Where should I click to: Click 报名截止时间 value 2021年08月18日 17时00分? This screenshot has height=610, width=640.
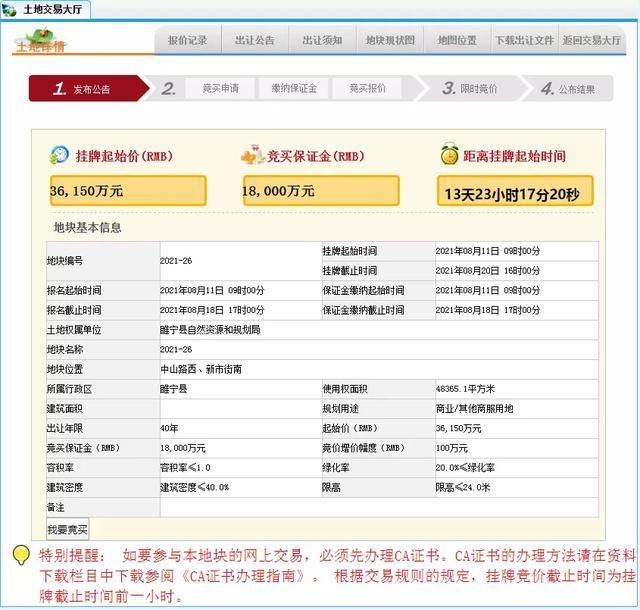click(x=212, y=310)
